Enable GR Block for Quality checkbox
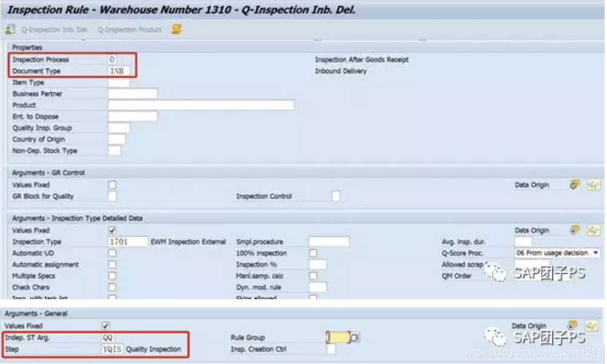 [112, 196]
